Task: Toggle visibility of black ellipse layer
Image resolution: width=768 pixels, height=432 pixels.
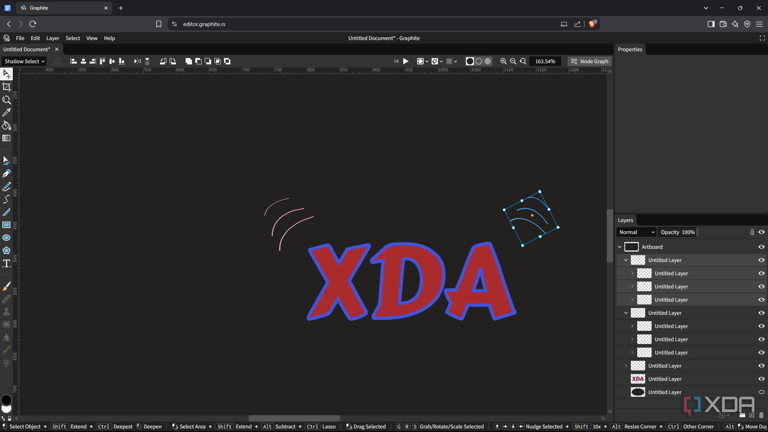Action: [761, 392]
